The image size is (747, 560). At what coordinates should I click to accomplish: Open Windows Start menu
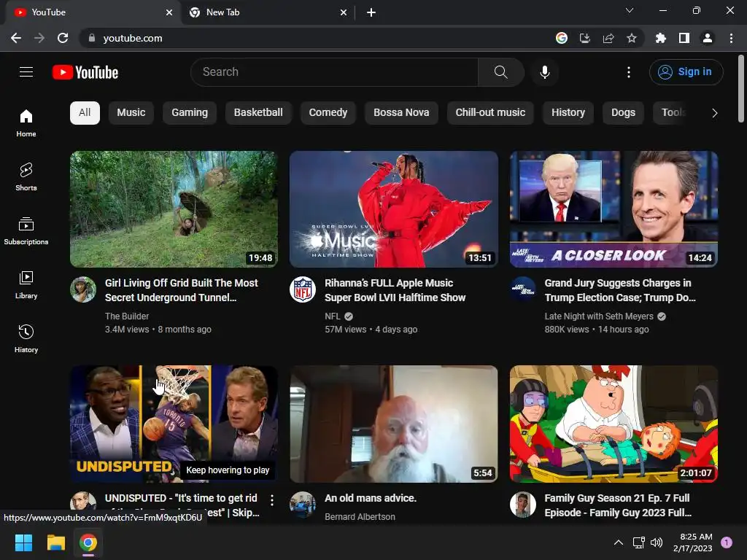(23, 542)
